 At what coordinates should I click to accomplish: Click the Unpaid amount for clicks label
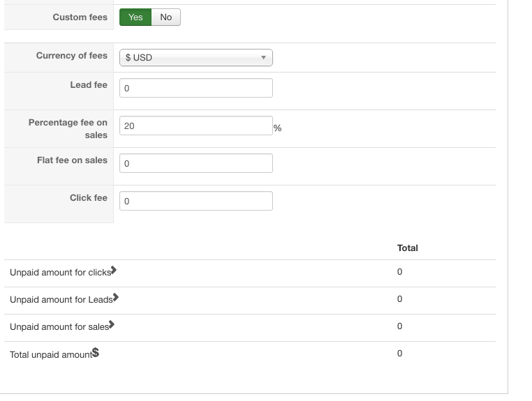[60, 273]
